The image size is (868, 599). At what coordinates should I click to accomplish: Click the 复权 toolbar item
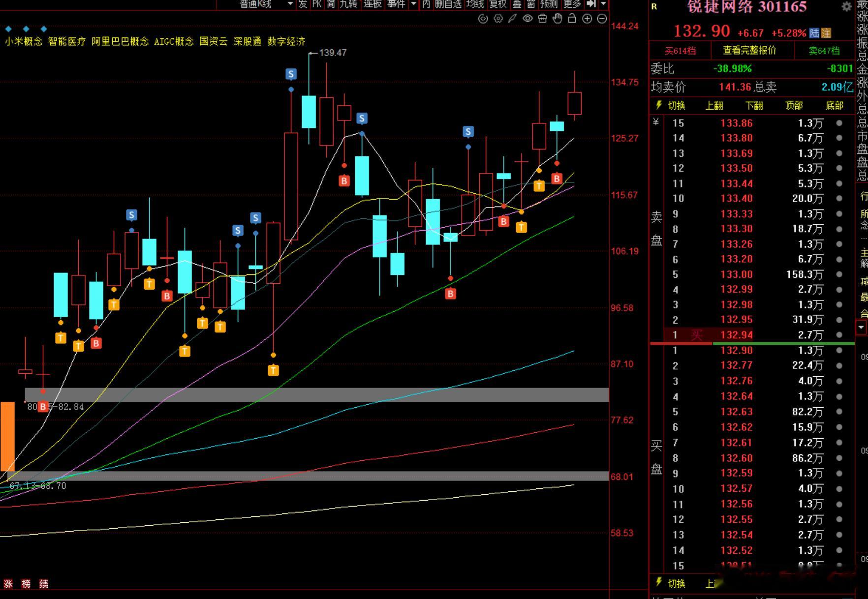(x=498, y=4)
